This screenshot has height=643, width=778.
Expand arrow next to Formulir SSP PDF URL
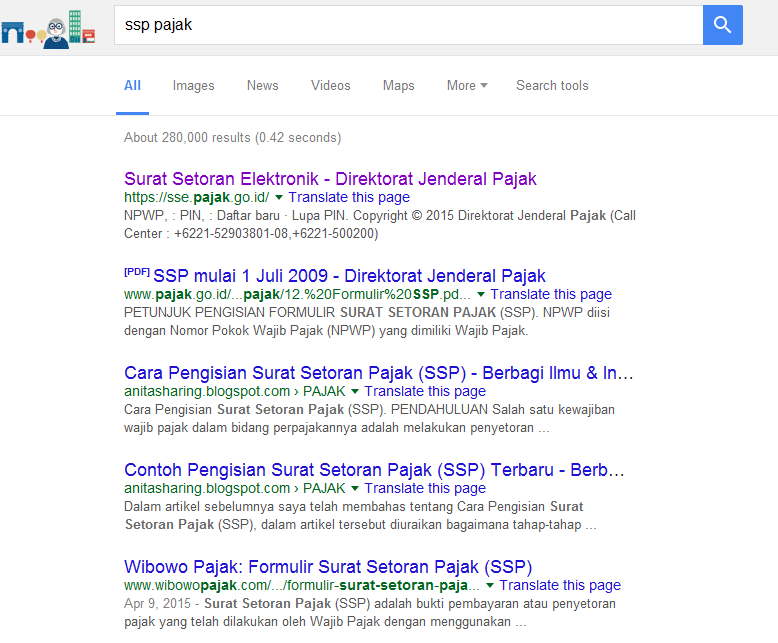click(x=481, y=295)
